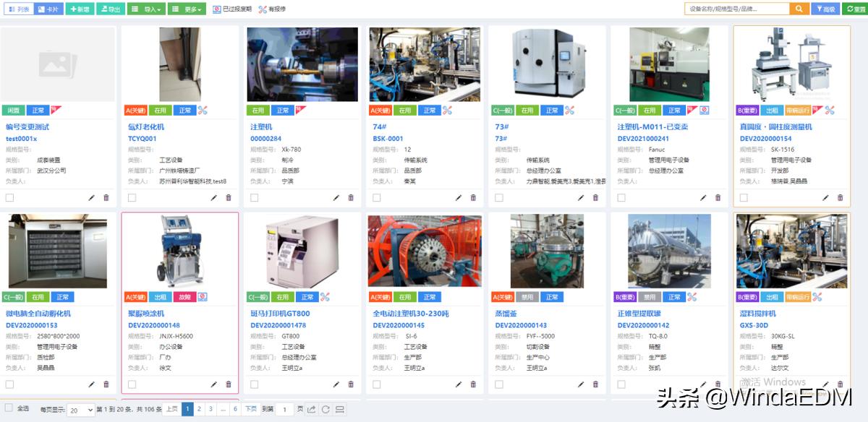
Task: Click 有报修 legend label
Action: pyautogui.click(x=276, y=9)
